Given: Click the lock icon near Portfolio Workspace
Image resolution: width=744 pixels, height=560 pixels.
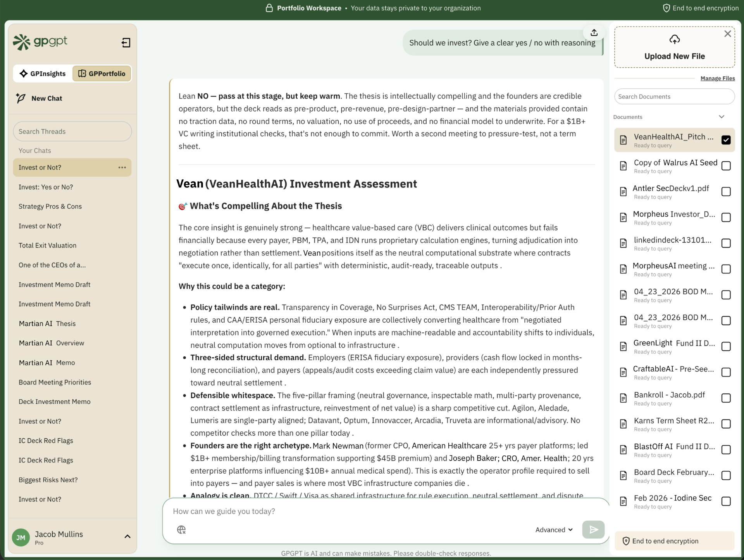Looking at the screenshot, I should (x=269, y=8).
